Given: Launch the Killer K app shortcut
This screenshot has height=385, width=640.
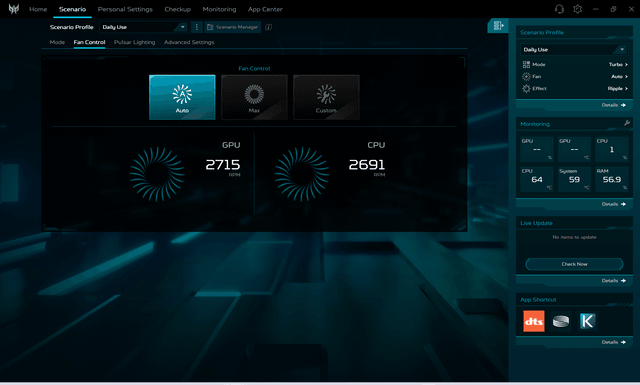Looking at the screenshot, I should 587,321.
